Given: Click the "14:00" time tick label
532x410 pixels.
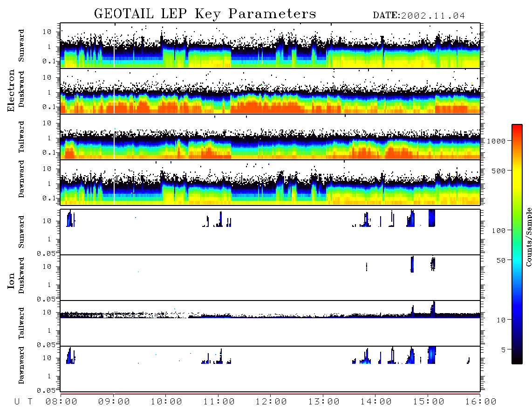Looking at the screenshot, I should click(x=376, y=402).
